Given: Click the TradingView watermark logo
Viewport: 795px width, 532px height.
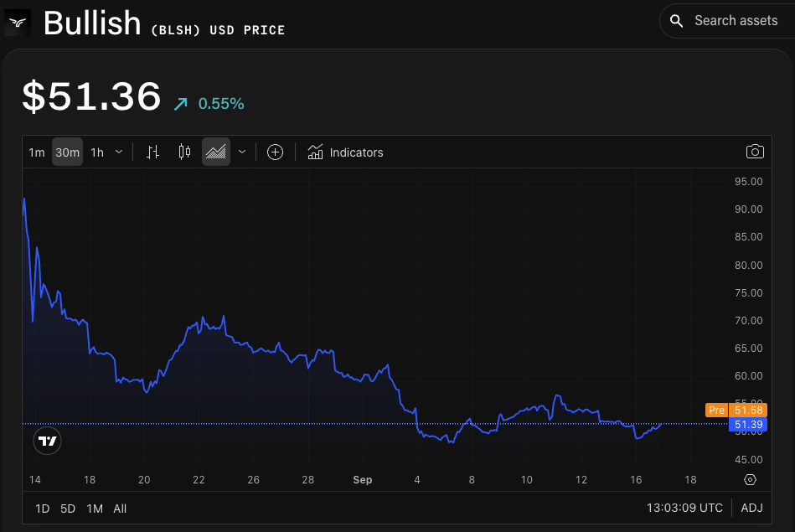Looking at the screenshot, I should [x=47, y=441].
